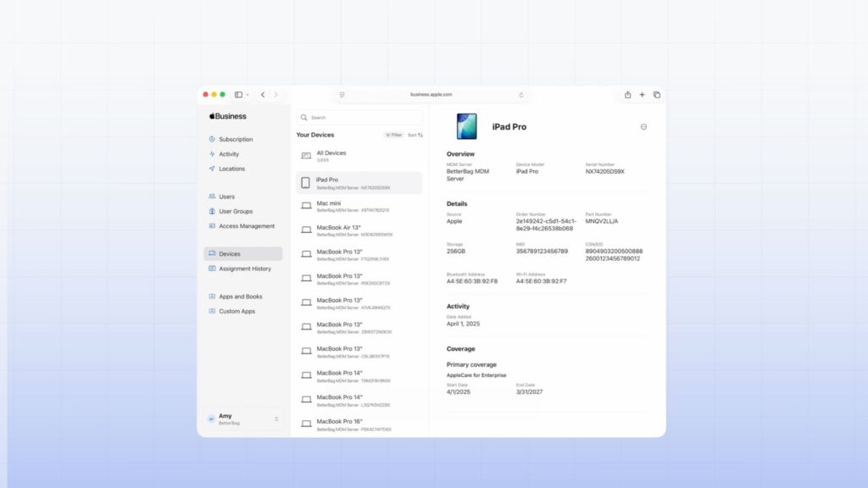Click the Amy account avatar

(x=211, y=419)
